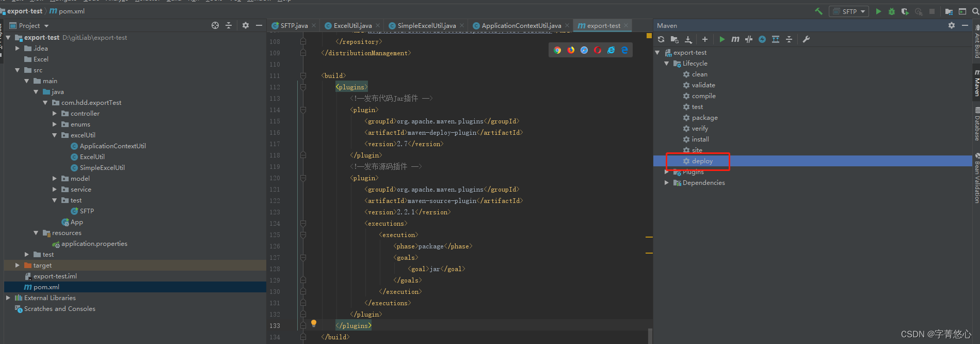Open Maven panel gear options
Screen dimensions: 980x344
pyautogui.click(x=952, y=25)
